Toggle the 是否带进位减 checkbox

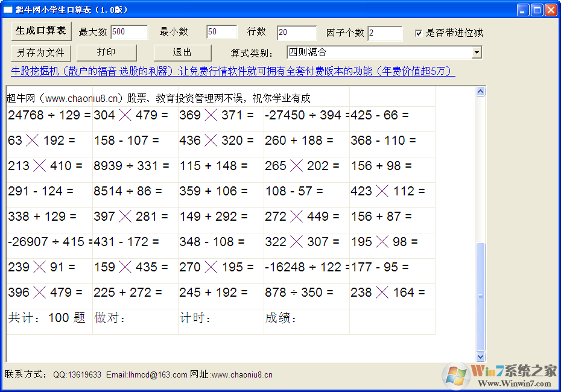coord(419,33)
